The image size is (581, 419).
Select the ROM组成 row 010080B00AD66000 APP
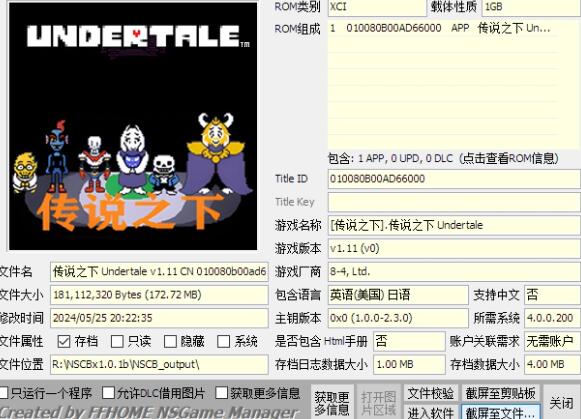[x=443, y=29]
